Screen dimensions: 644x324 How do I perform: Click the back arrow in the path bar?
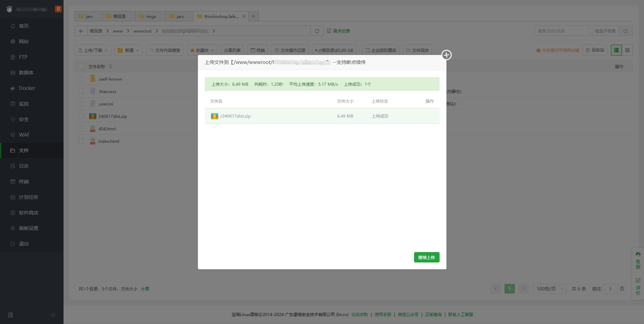pyautogui.click(x=81, y=31)
